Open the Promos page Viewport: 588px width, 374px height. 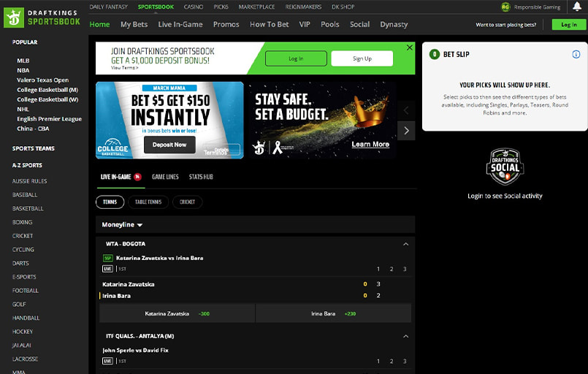[226, 24]
